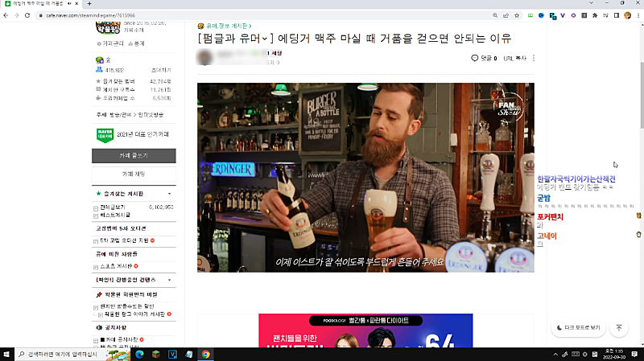Click the 카페 글쓰기 button
Viewport: 644px width, 361px height.
tap(134, 155)
